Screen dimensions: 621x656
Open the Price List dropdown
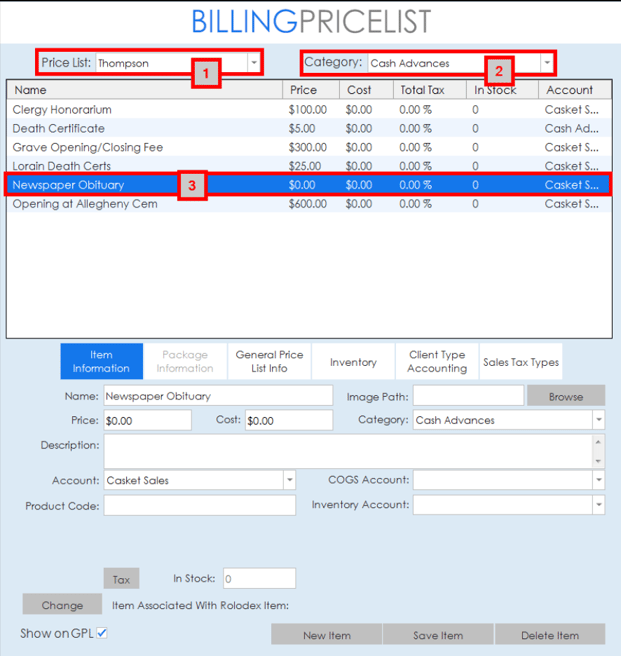click(x=254, y=63)
